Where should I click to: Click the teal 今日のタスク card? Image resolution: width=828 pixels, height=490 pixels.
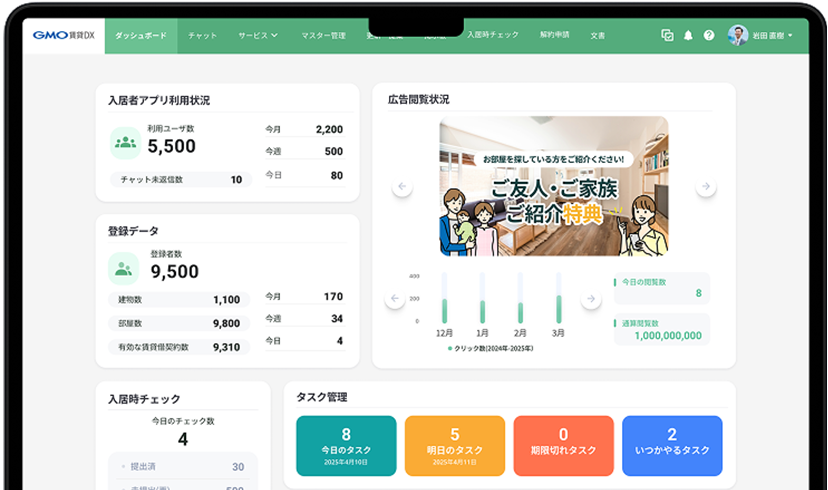[346, 446]
